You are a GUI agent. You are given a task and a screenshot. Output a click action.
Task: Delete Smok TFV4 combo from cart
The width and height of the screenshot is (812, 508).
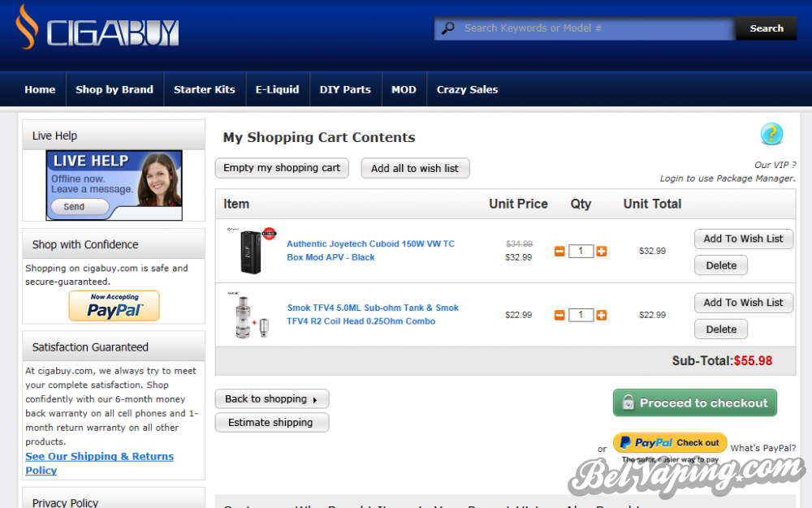(721, 329)
